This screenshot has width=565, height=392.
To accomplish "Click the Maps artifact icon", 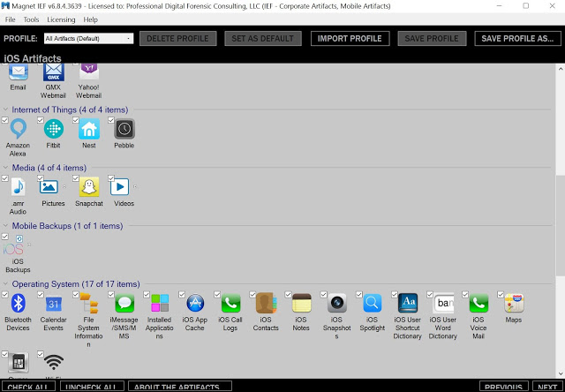I will (x=514, y=303).
